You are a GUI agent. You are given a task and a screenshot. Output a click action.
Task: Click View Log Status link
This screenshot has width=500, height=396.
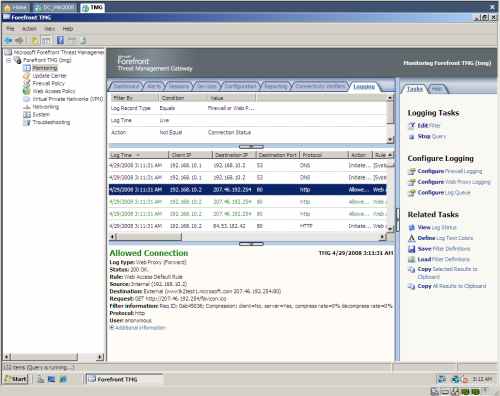pos(437,227)
